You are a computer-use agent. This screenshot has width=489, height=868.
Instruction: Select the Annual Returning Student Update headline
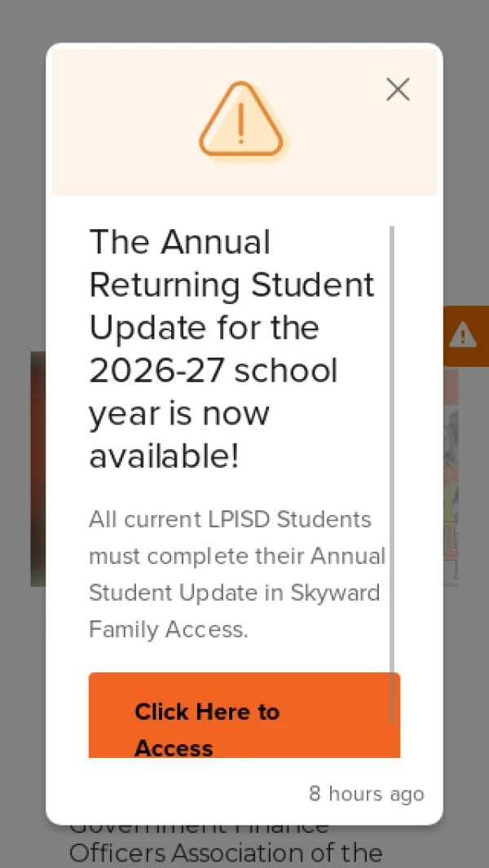pos(232,350)
